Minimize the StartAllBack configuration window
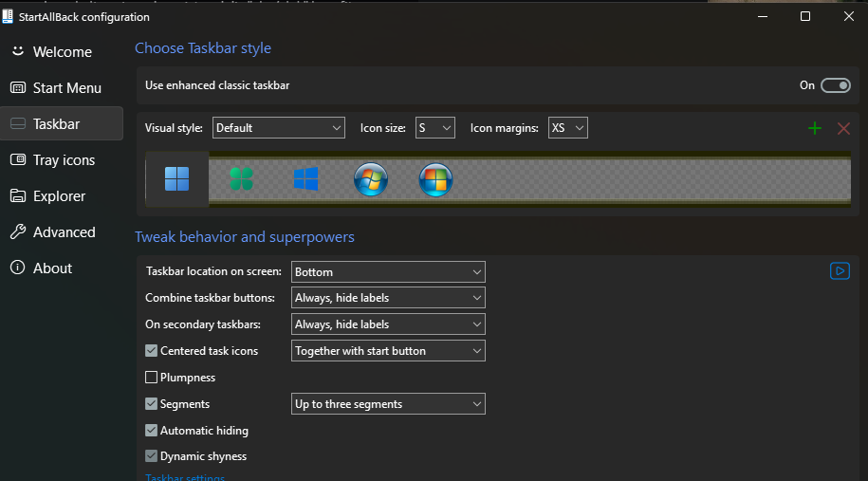Viewport: 868px width, 481px height. 763,17
